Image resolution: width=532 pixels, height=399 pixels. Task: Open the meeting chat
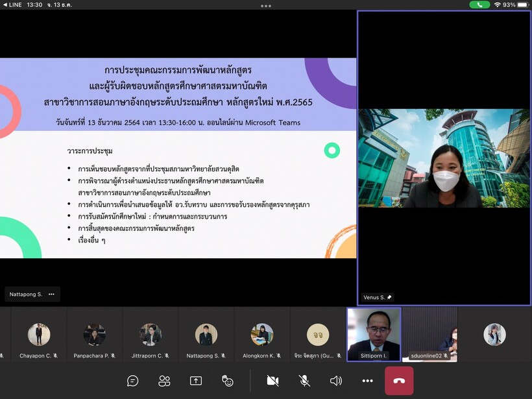(133, 381)
